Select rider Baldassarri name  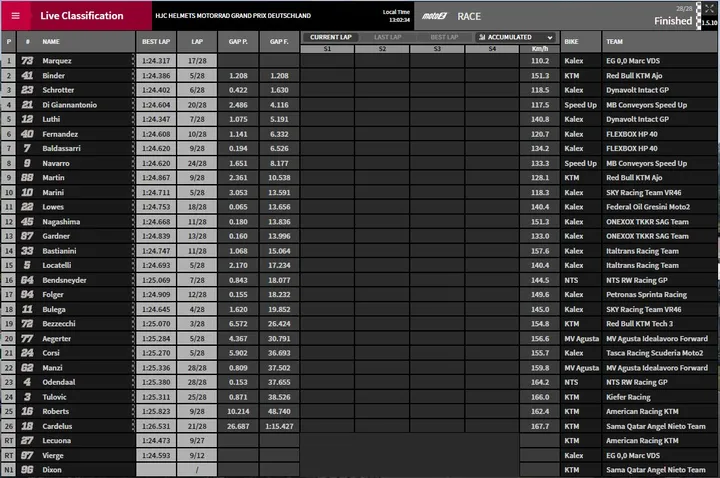point(61,148)
